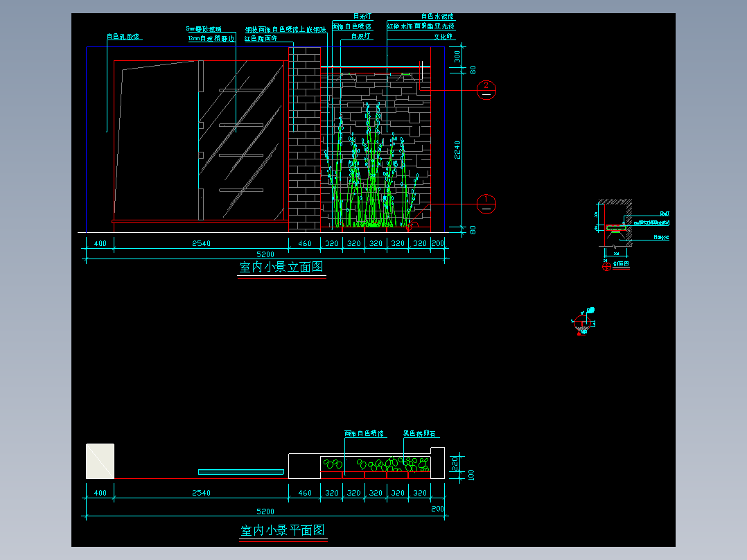Click the title 室内小景平面图
This screenshot has height=560, width=747.
283,530
